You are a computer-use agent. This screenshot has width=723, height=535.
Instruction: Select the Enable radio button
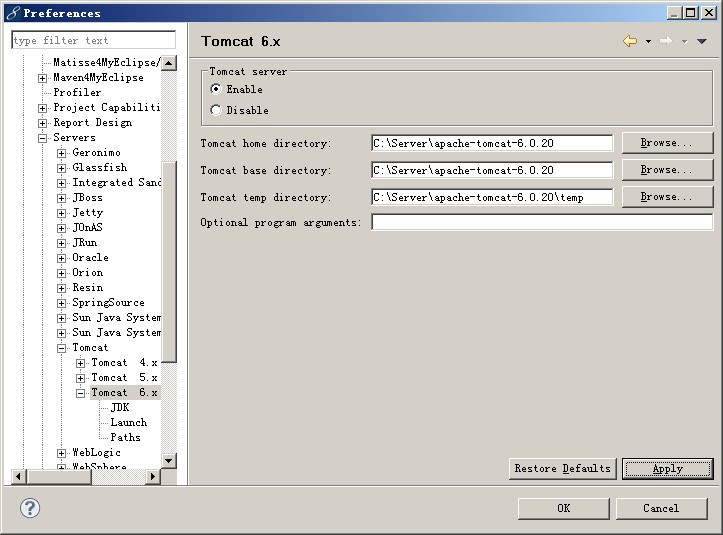(x=216, y=89)
